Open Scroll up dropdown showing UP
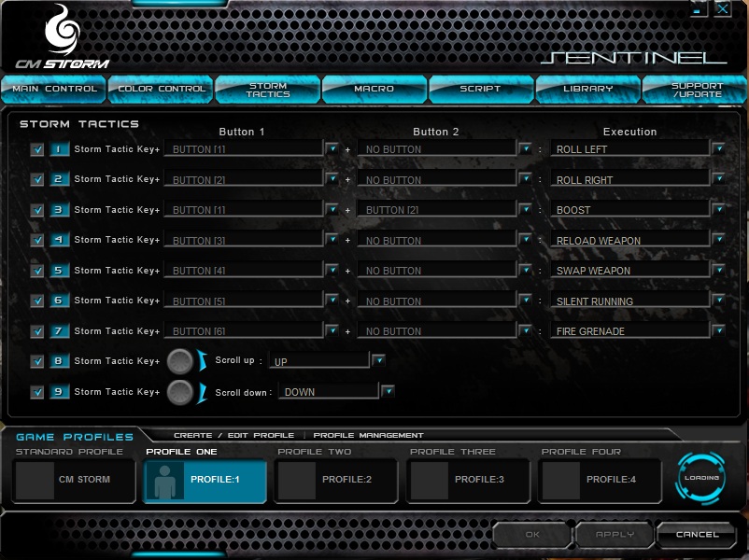The width and height of the screenshot is (749, 560). coord(378,360)
